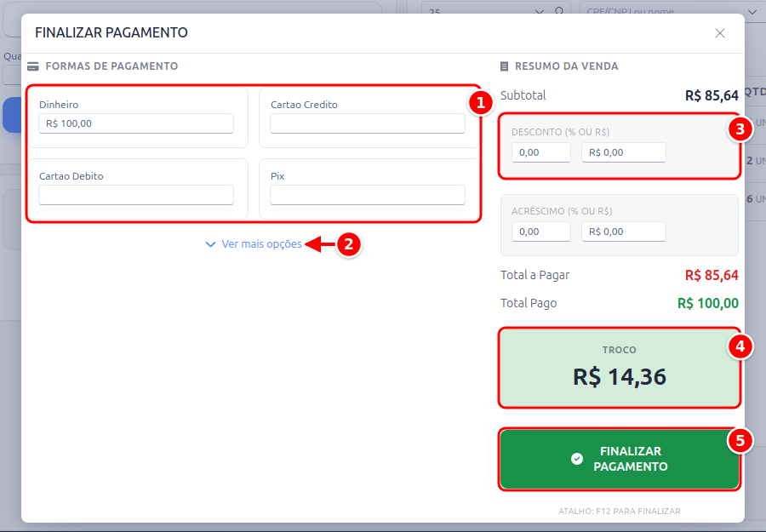Click the Acréscimo (% ou R$) label
Viewport: 766px width, 532px height.
tap(562, 211)
